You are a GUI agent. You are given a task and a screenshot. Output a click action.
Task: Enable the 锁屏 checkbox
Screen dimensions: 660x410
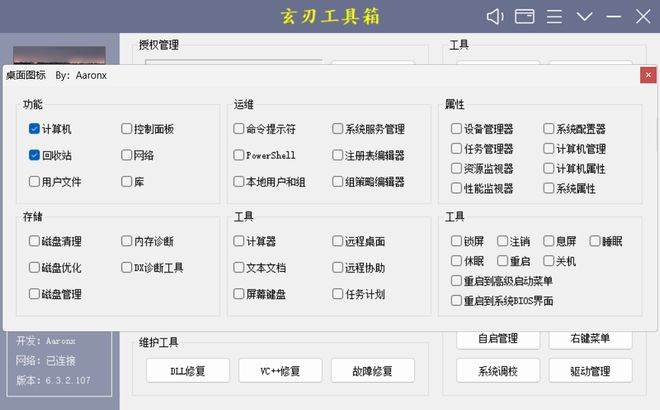click(x=456, y=241)
